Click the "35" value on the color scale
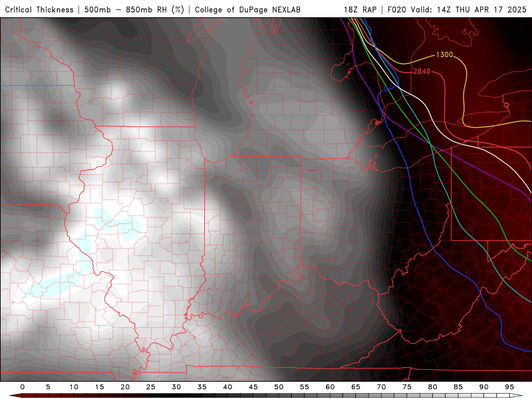 pos(202,387)
